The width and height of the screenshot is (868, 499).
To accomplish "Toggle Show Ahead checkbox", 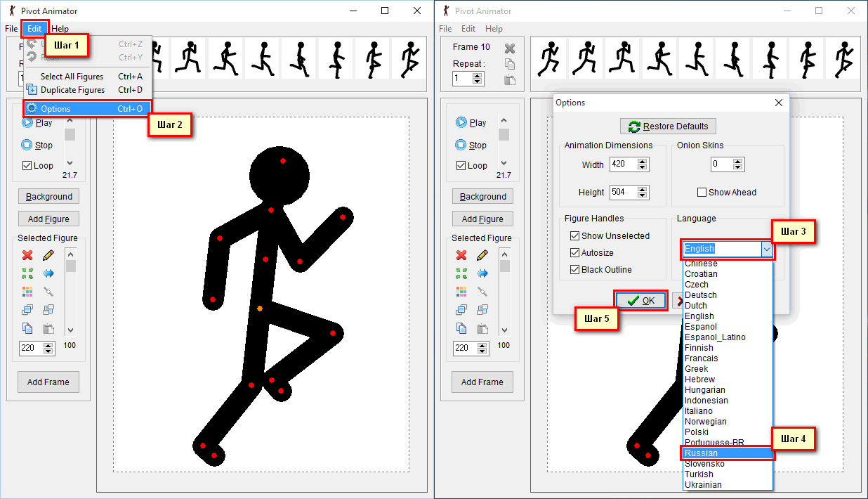I will (x=702, y=193).
